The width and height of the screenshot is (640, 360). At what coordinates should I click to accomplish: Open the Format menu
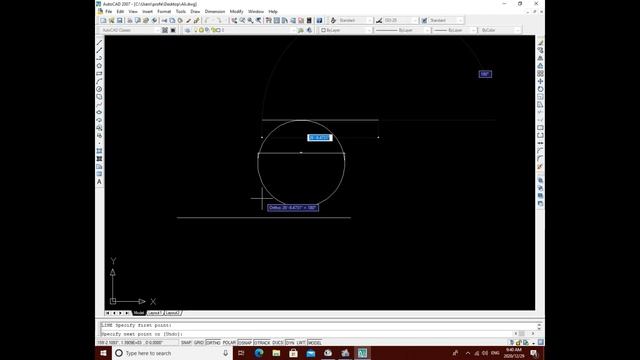tap(164, 11)
